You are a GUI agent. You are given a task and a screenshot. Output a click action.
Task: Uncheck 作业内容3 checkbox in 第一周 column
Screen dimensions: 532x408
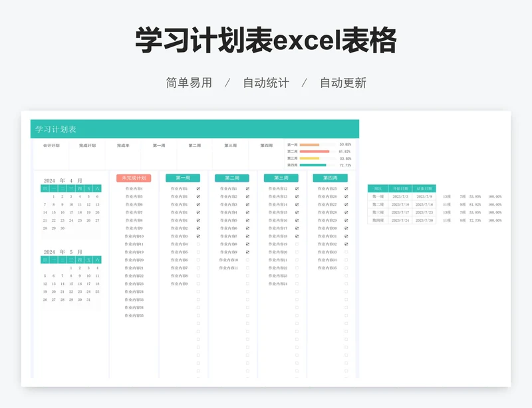coord(198,236)
